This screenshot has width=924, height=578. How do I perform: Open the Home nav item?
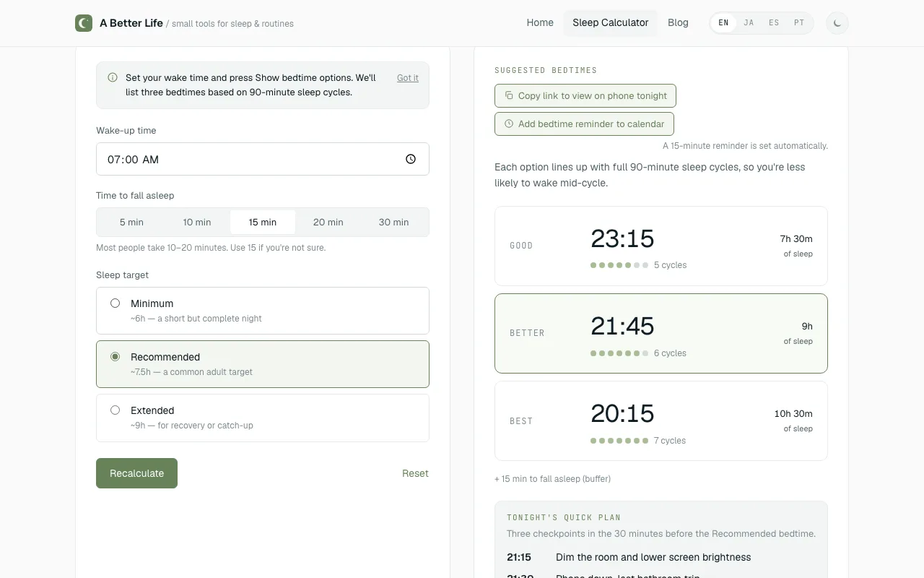point(540,23)
